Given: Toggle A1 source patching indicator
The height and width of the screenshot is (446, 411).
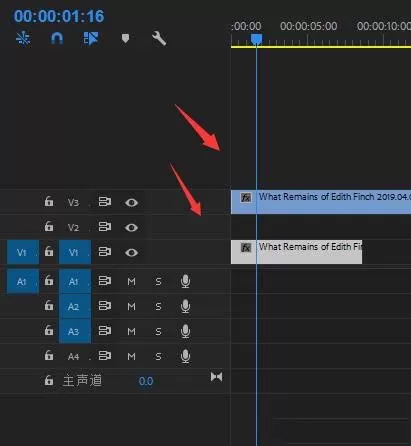Looking at the screenshot, I should coord(23,282).
